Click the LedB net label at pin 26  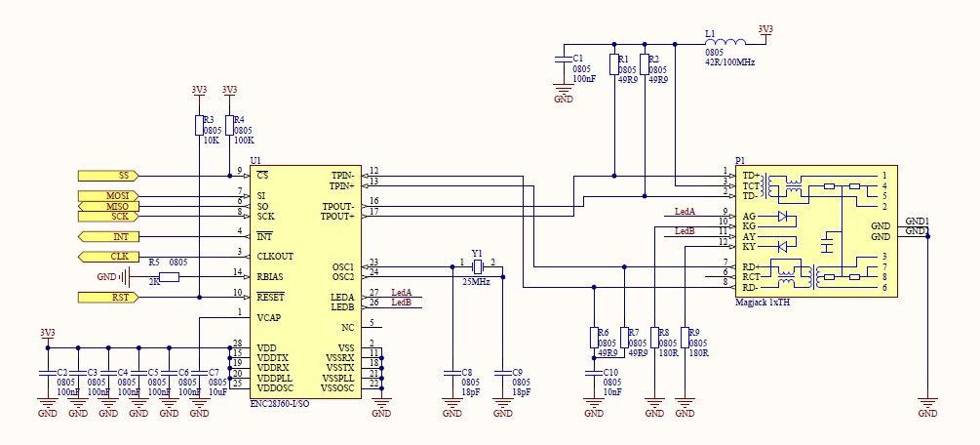coord(401,303)
